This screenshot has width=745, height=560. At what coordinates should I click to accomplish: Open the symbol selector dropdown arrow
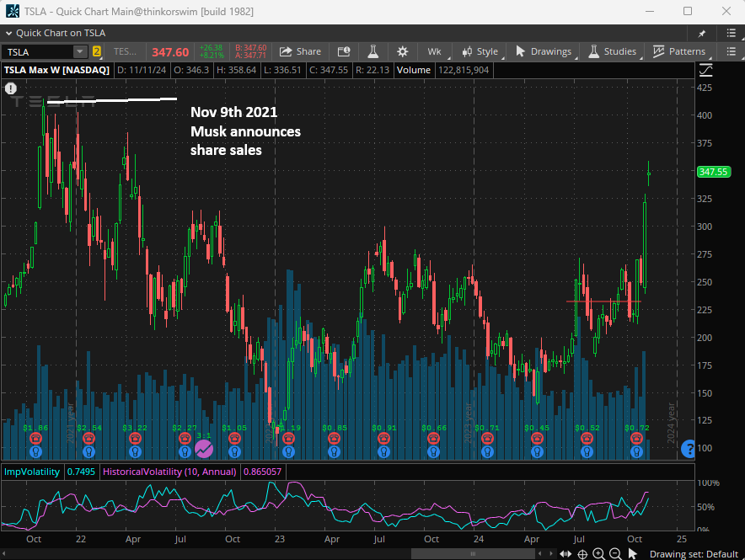click(x=80, y=51)
